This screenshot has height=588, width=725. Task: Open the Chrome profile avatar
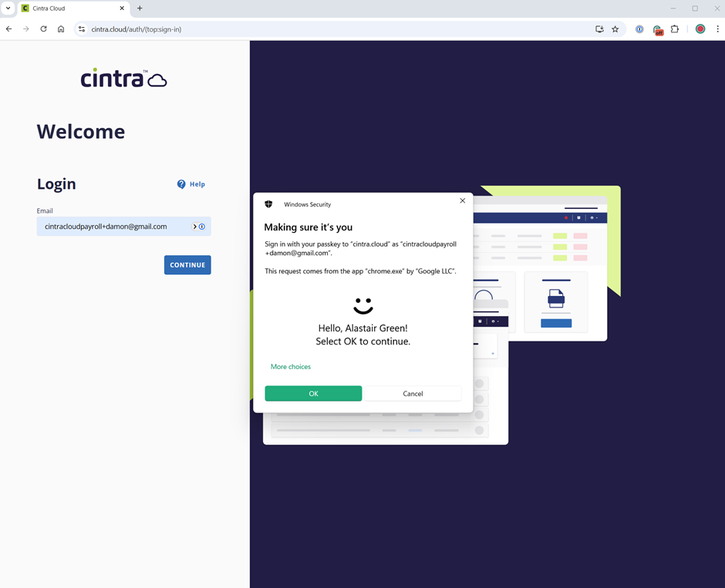point(700,29)
